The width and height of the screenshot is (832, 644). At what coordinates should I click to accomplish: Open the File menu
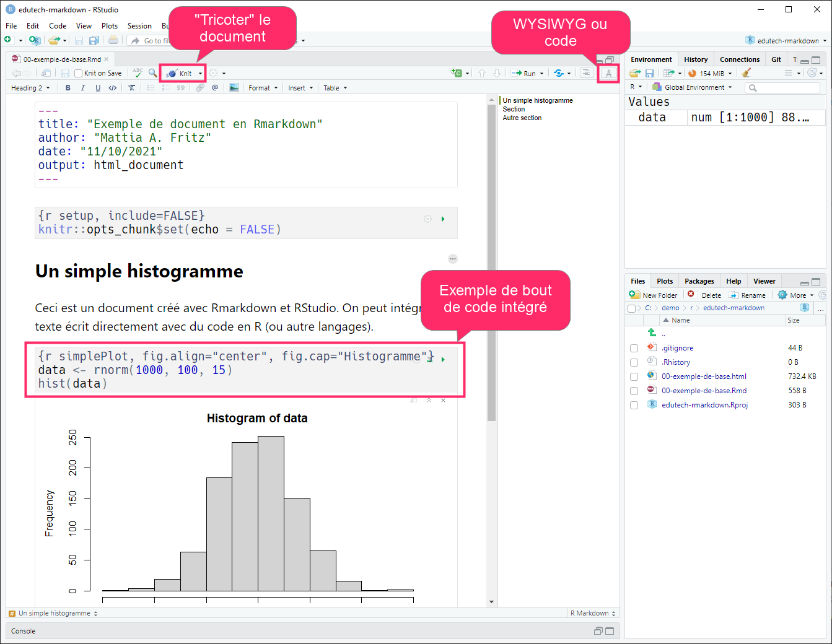[x=11, y=26]
